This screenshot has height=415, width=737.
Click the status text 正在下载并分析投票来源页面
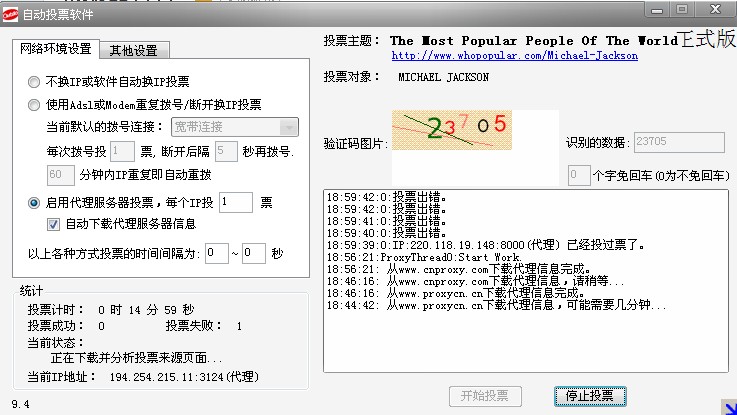(136, 358)
